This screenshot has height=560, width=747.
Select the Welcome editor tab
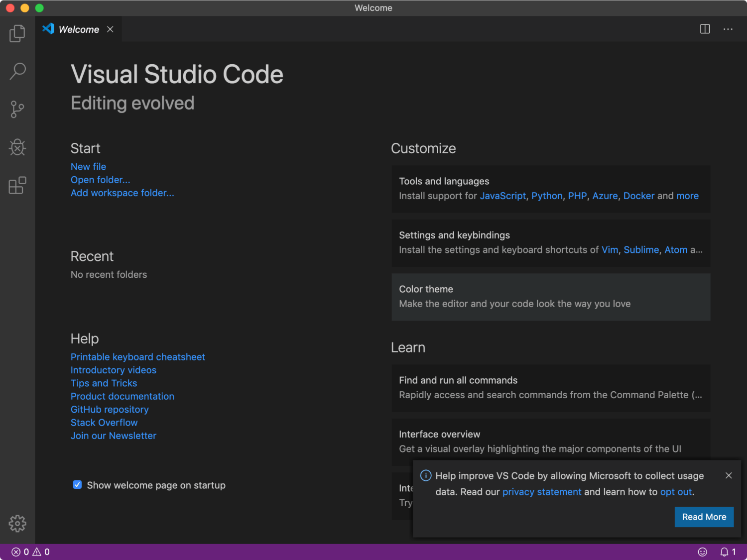coord(78,29)
